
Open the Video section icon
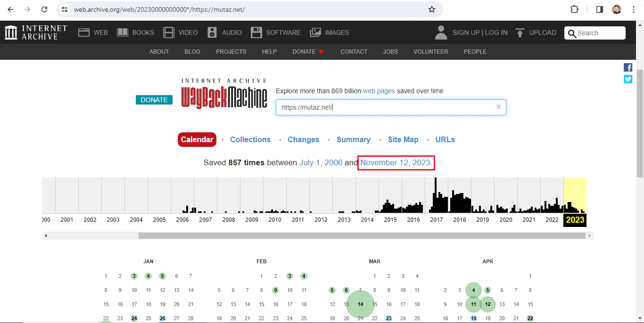168,32
